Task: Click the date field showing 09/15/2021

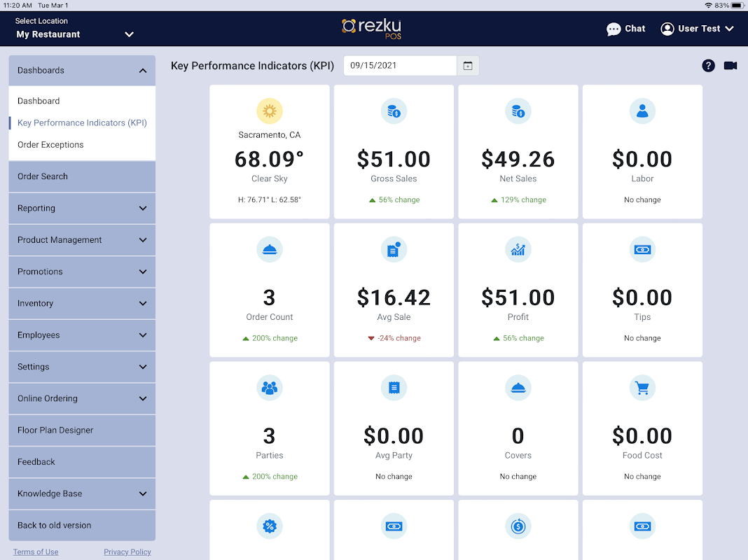Action: click(400, 66)
